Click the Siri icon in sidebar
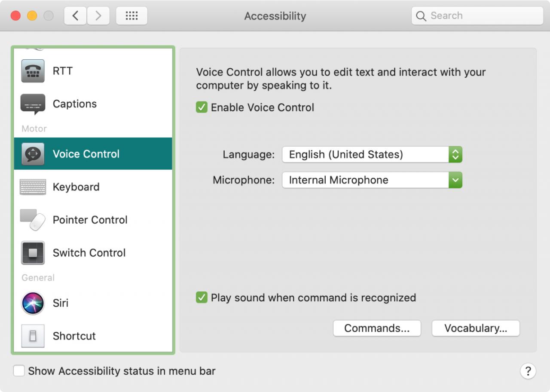The image size is (550, 392). [33, 303]
